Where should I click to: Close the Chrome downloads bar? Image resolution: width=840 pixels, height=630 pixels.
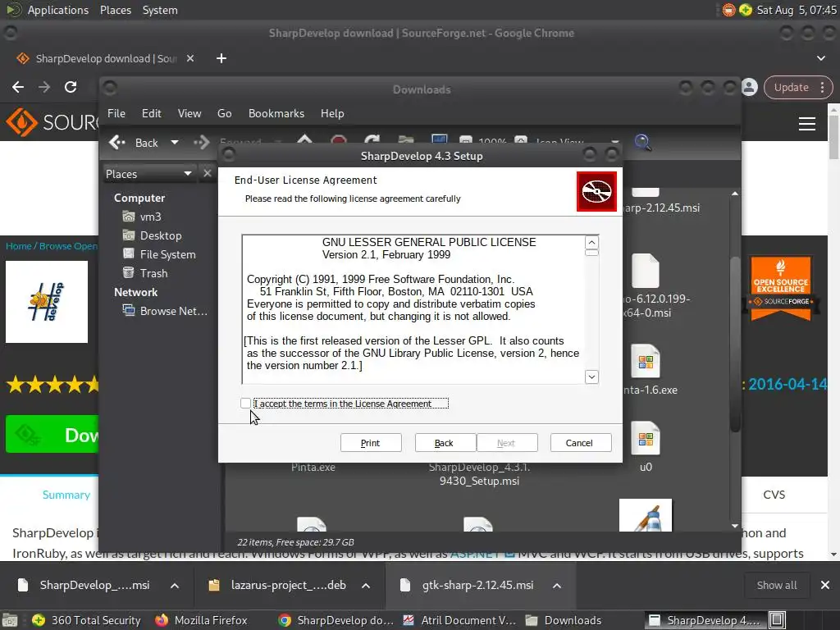click(825, 586)
